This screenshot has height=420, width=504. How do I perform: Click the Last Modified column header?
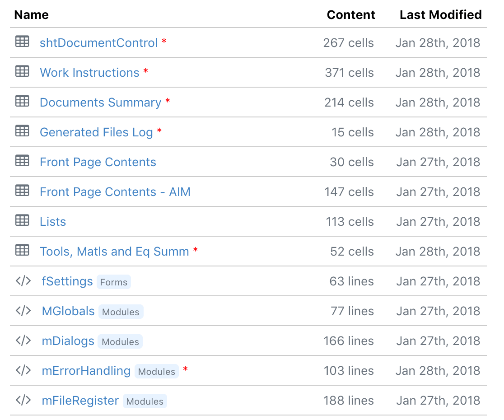coord(440,15)
